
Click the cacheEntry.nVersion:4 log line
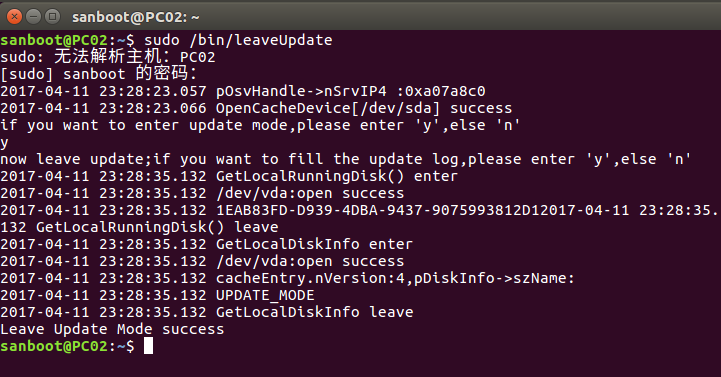[x=287, y=278]
